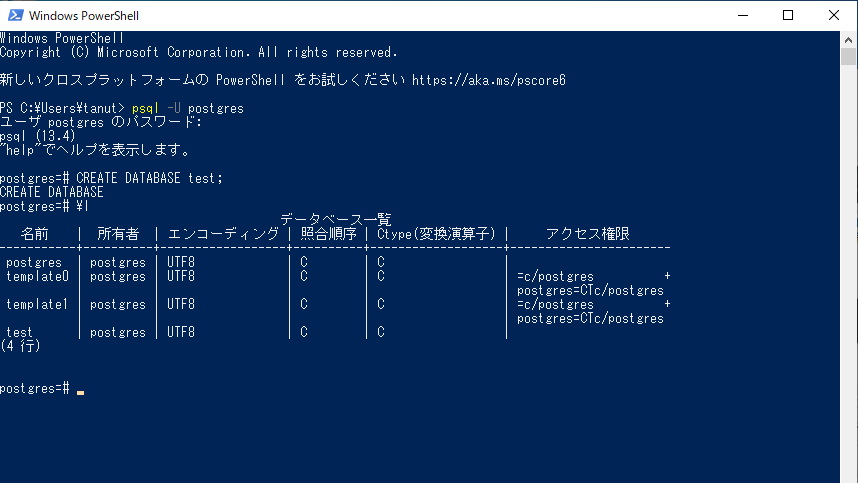Click the "CREATE DATABASE test;" command text

coord(150,178)
